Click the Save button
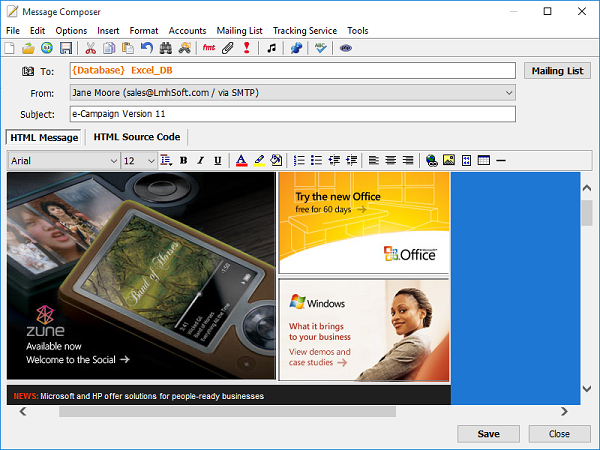 [x=488, y=434]
